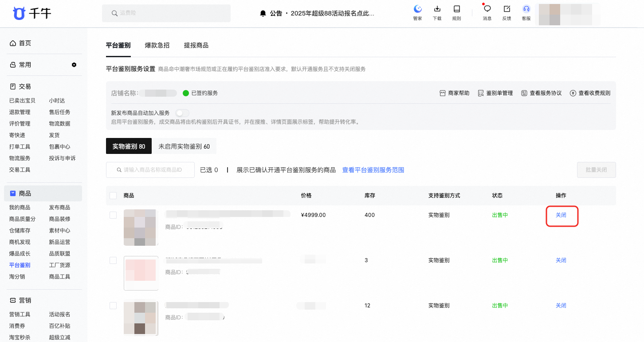This screenshot has width=644, height=342.
Task: Click the 公告 bell announcement icon
Action: 263,13
